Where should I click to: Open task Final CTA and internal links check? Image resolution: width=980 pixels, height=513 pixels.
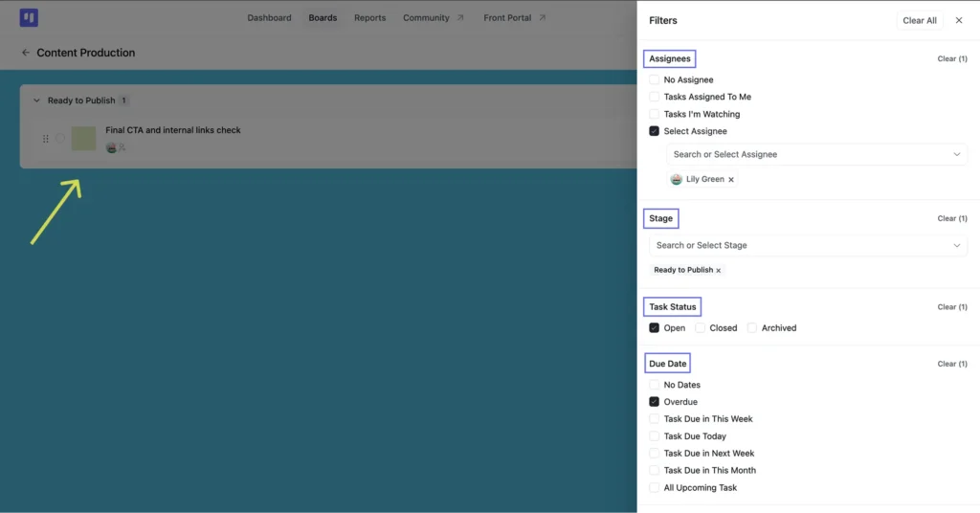click(x=173, y=130)
